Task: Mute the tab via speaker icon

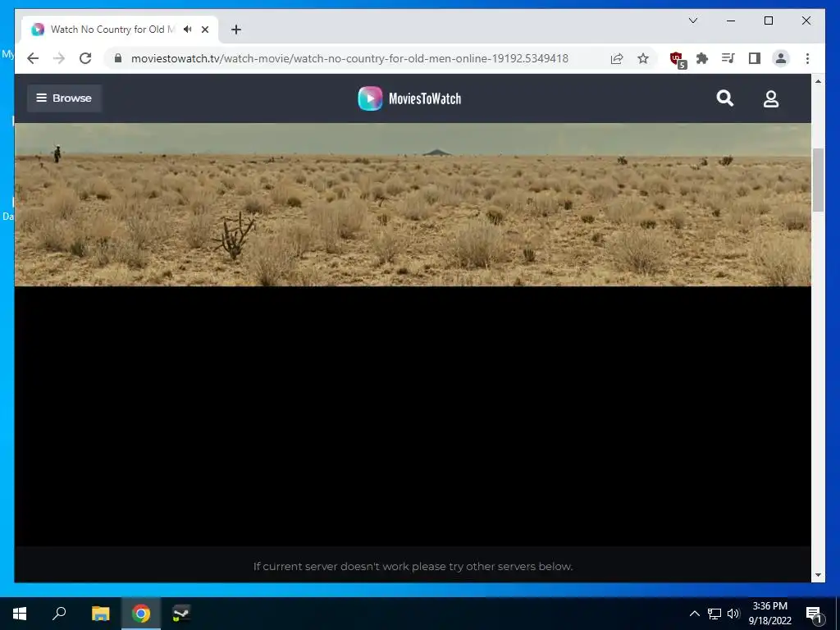Action: [x=188, y=30]
